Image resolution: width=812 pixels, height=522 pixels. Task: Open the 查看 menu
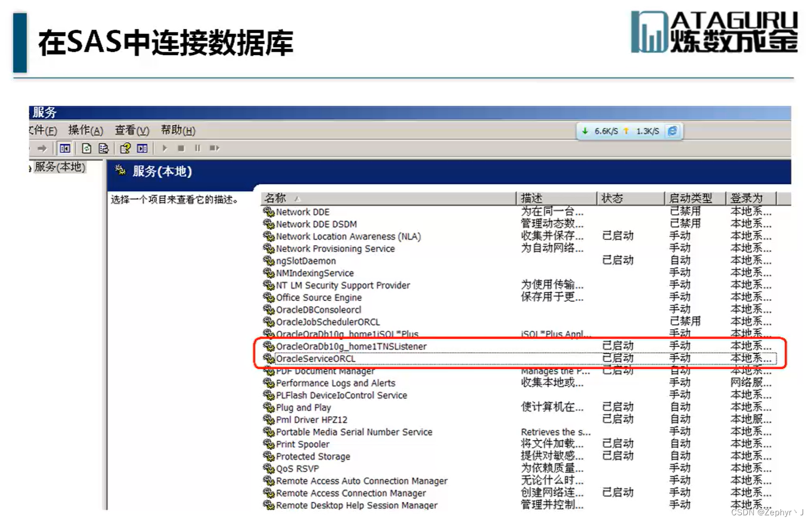131,130
